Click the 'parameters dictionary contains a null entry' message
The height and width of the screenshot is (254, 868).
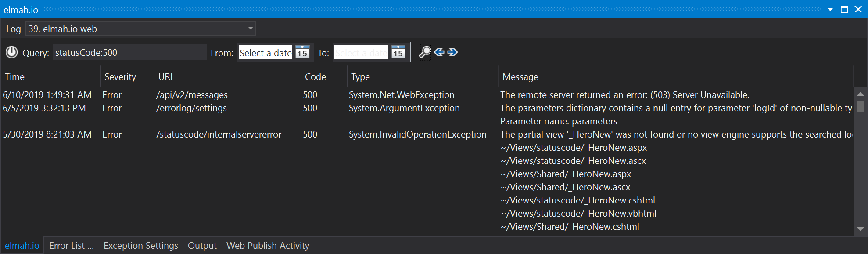676,108
